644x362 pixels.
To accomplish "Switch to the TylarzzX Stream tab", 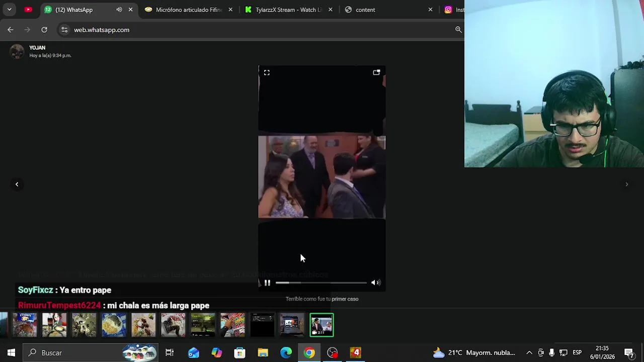I will click(288, 10).
